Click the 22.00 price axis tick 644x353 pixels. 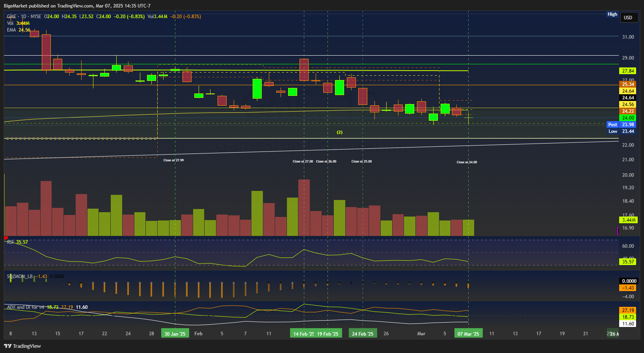click(x=628, y=145)
